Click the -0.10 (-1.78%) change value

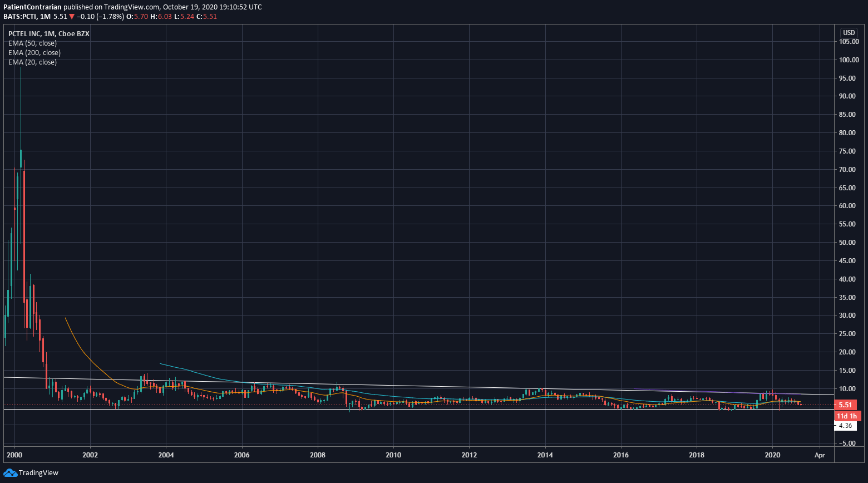pyautogui.click(x=101, y=17)
